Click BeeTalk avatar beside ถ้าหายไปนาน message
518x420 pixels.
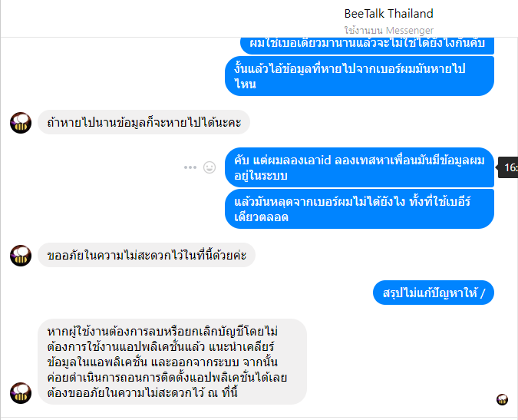(x=21, y=123)
